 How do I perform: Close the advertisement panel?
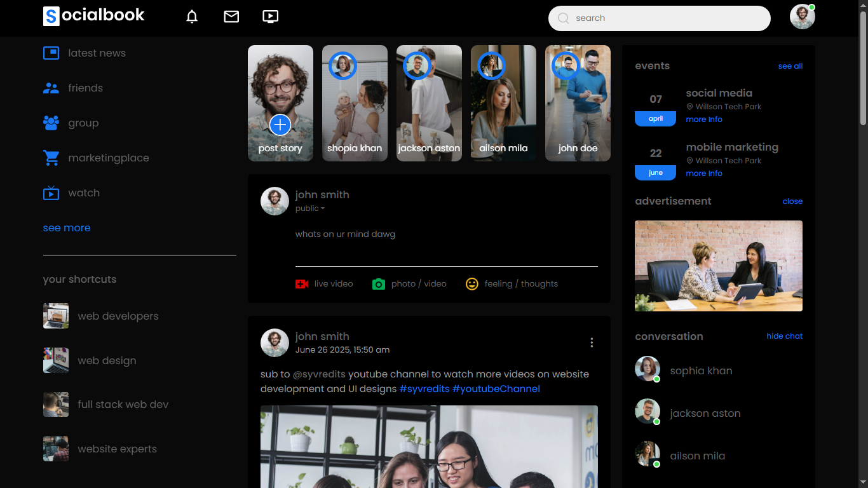(792, 201)
